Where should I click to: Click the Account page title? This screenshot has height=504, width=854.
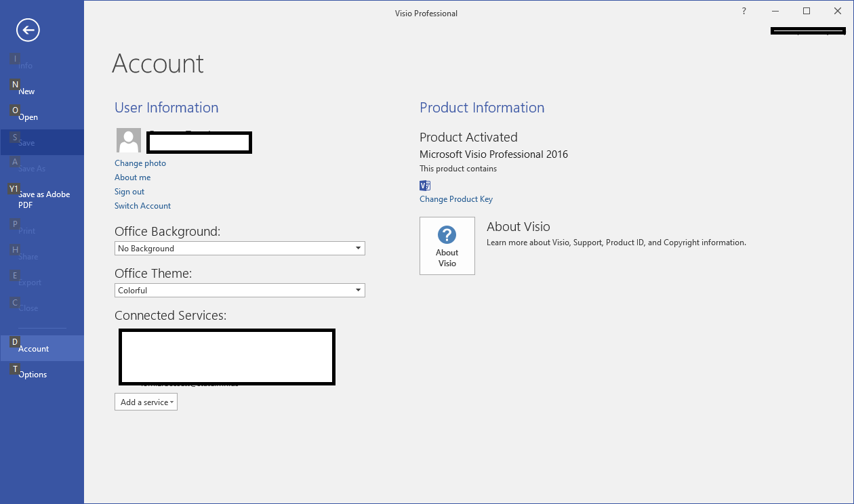tap(158, 64)
